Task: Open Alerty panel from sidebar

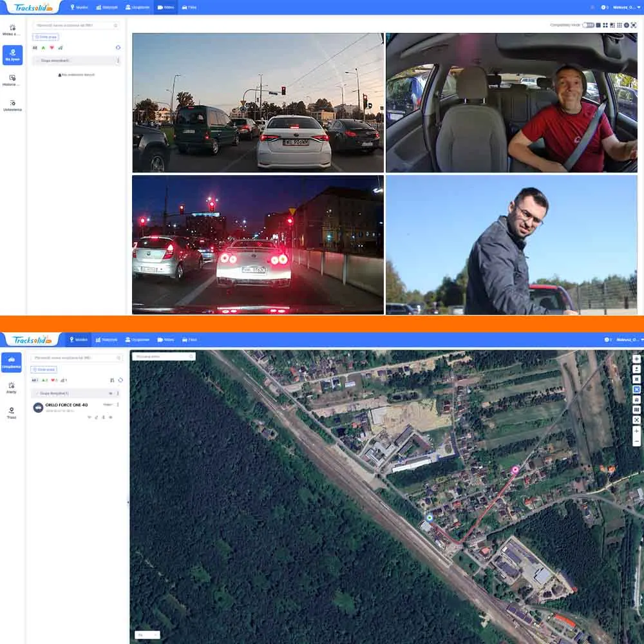Action: (x=12, y=388)
